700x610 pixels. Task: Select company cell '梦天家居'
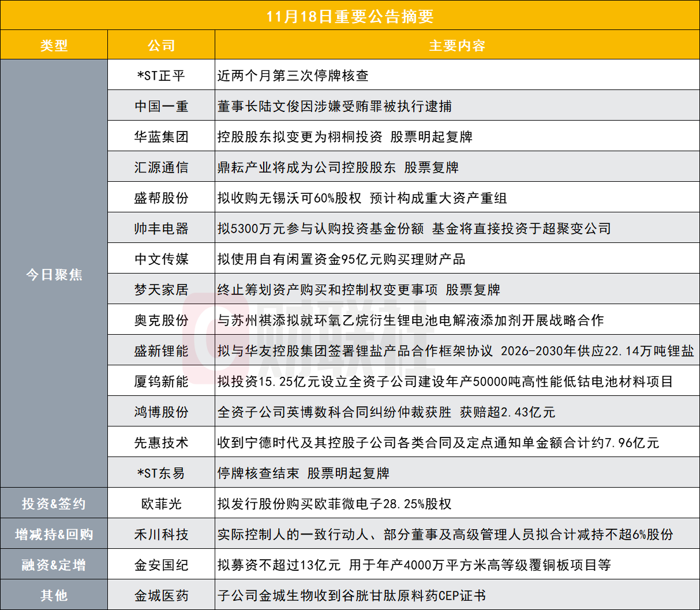pos(161,290)
